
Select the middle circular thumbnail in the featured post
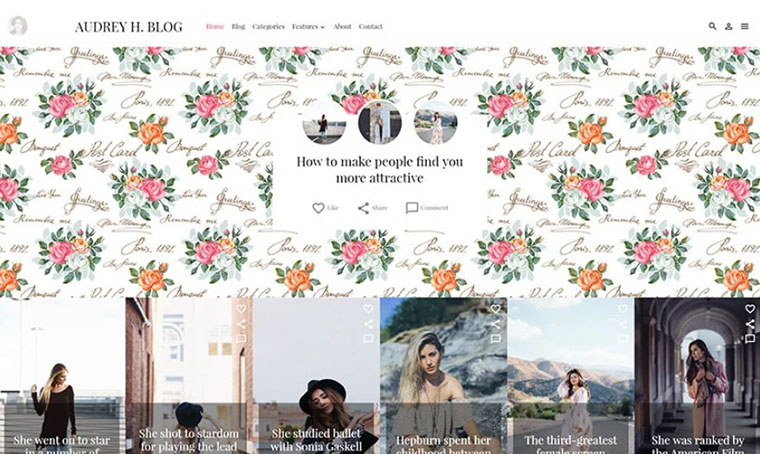point(380,123)
